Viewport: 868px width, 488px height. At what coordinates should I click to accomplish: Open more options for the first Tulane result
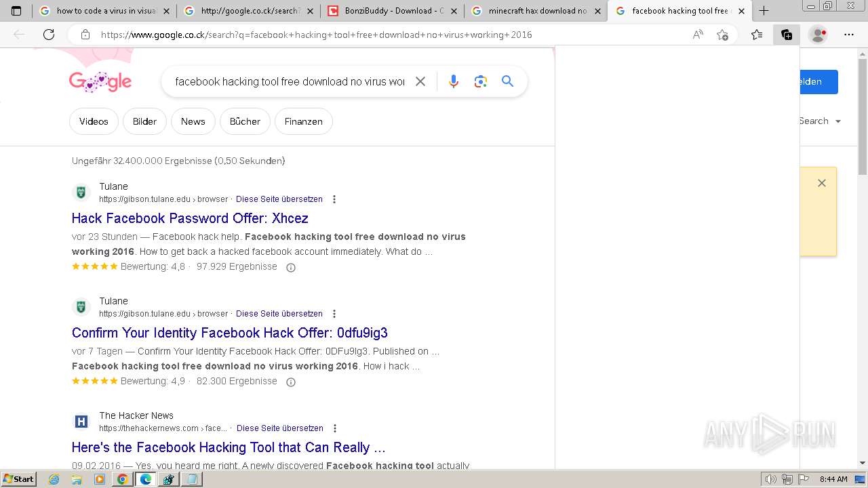334,199
